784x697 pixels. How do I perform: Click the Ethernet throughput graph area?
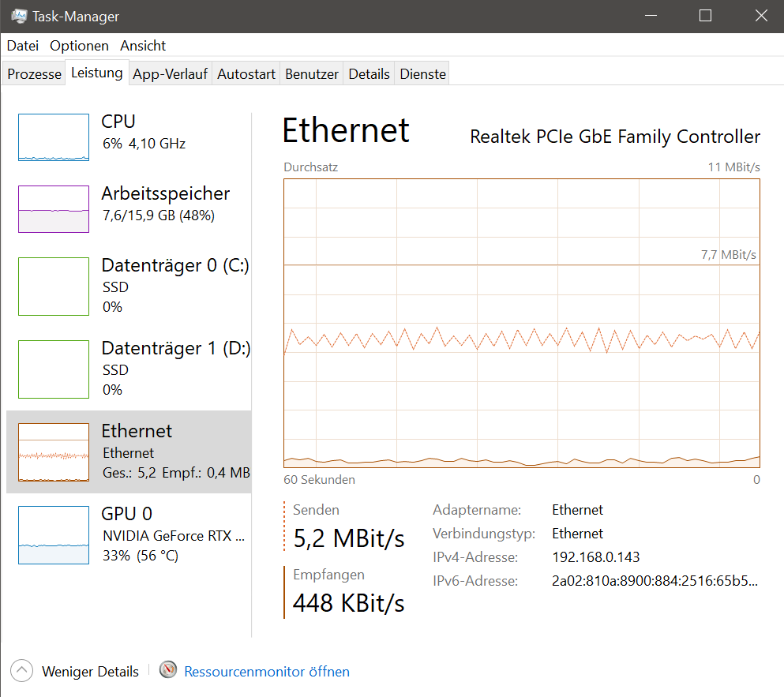tap(521, 323)
